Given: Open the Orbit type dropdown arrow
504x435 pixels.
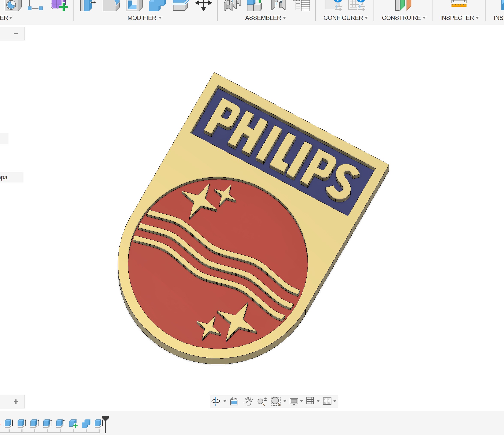Looking at the screenshot, I should [x=225, y=401].
